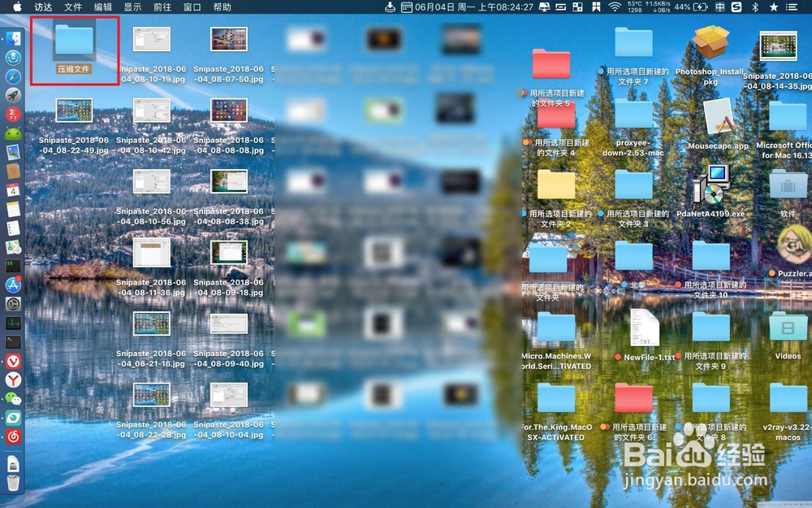Viewport: 812px width, 508px height.
Task: Open Maps icon in Dock
Action: point(13,247)
